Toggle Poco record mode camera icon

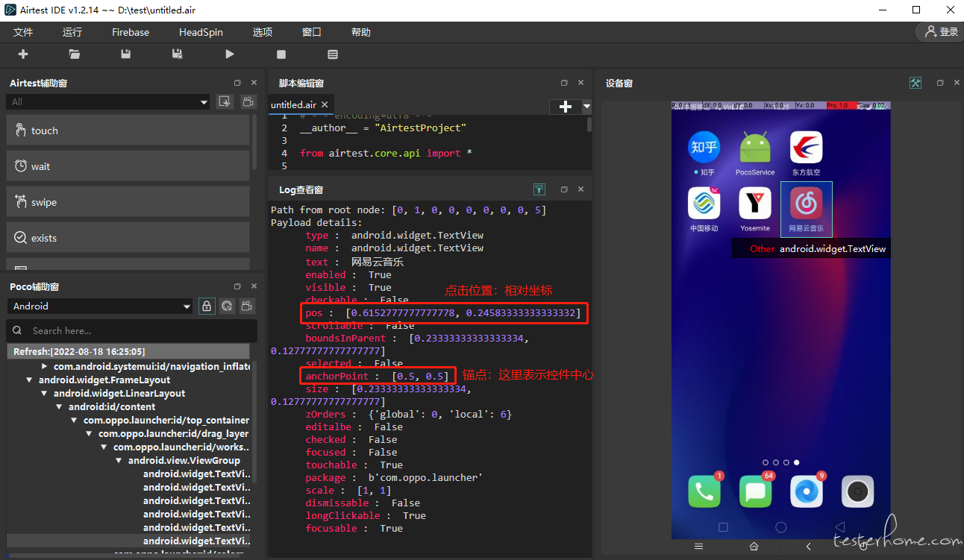247,306
